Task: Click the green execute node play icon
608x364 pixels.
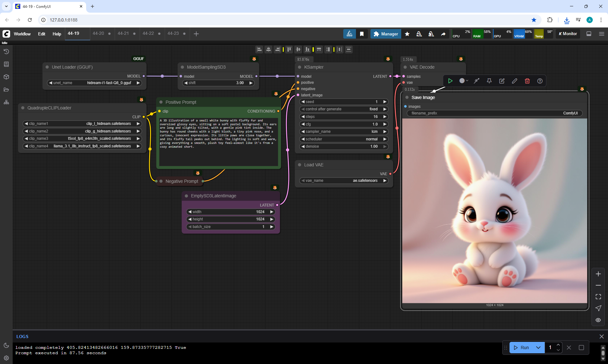Action: (x=450, y=81)
